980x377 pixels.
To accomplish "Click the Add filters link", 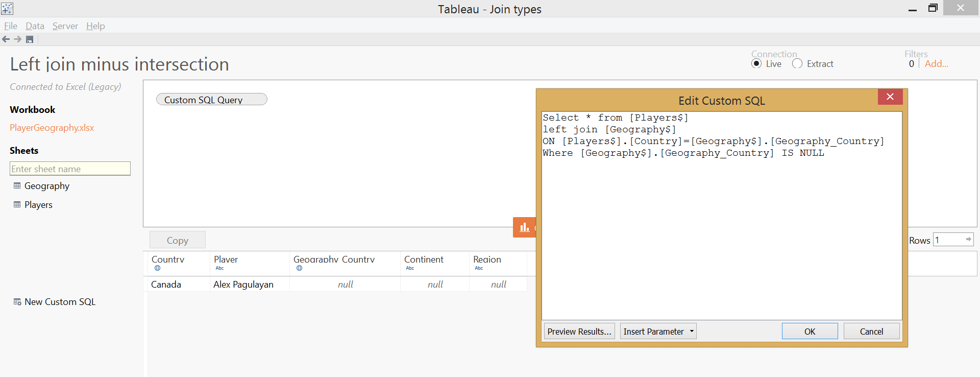I will coord(937,64).
